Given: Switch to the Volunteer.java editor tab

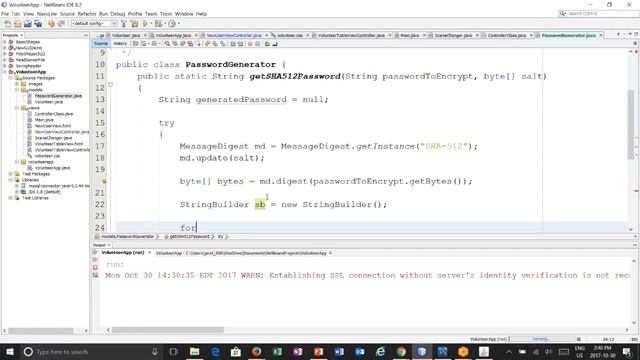Looking at the screenshot, I should coord(126,36).
